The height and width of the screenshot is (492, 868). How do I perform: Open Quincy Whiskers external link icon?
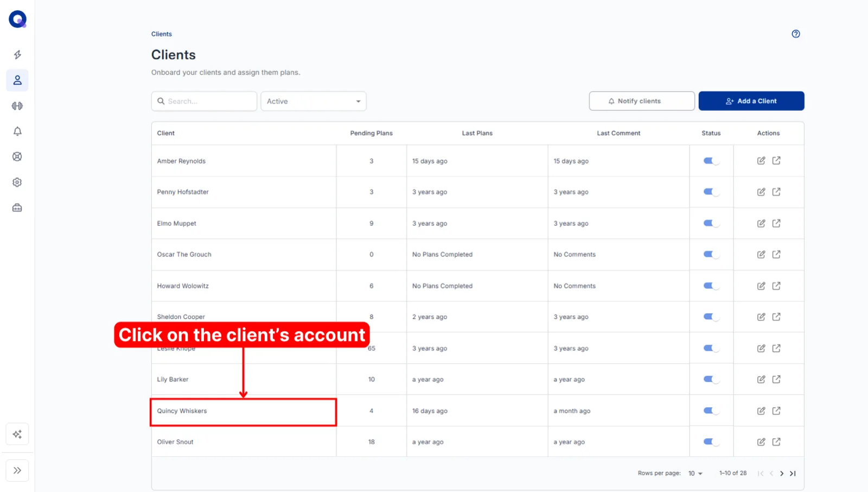[776, 411]
